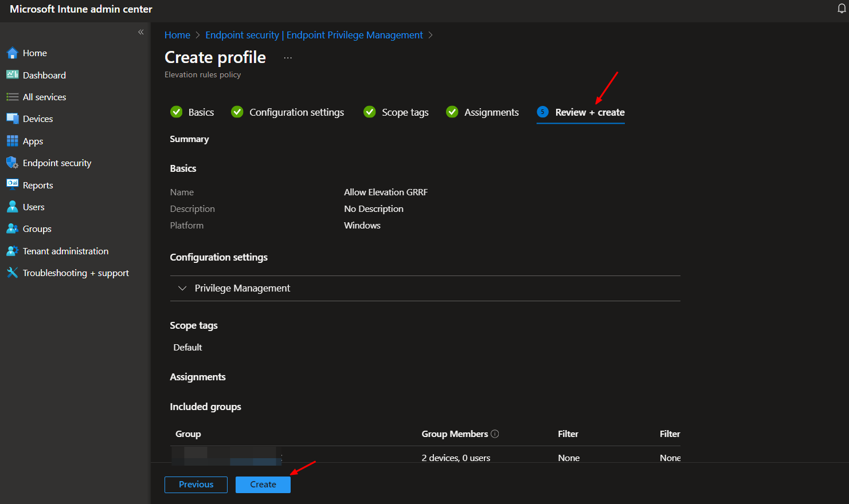Open Tenant administration menu label
The width and height of the screenshot is (849, 504).
[65, 251]
